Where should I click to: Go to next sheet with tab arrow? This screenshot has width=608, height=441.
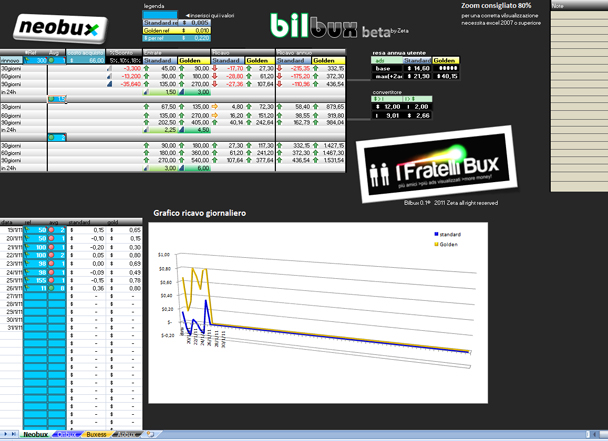6,434
